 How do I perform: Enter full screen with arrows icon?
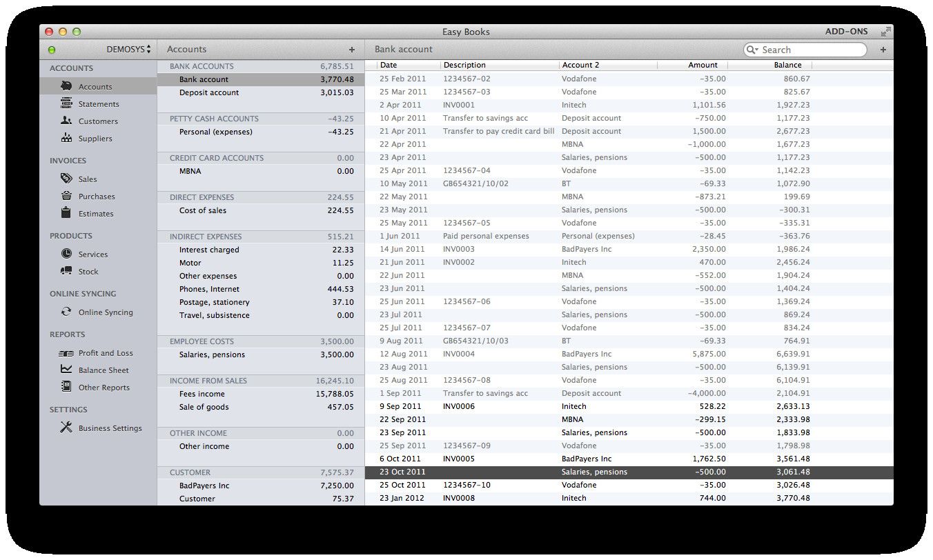tap(886, 32)
